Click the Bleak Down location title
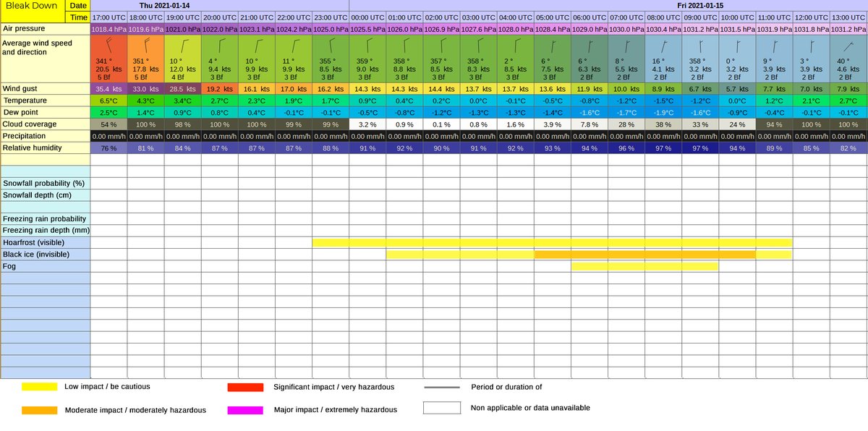The width and height of the screenshot is (868, 431). point(32,6)
